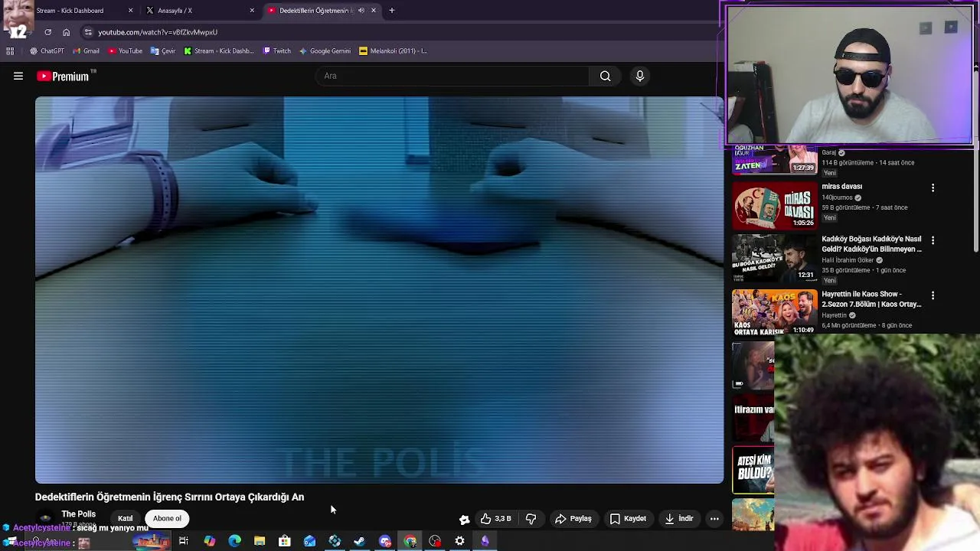
Task: View site information icon in address bar
Action: [88, 32]
